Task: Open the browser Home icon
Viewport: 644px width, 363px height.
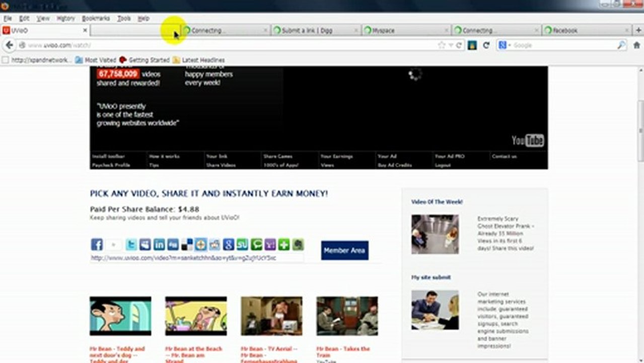Action: (x=636, y=45)
